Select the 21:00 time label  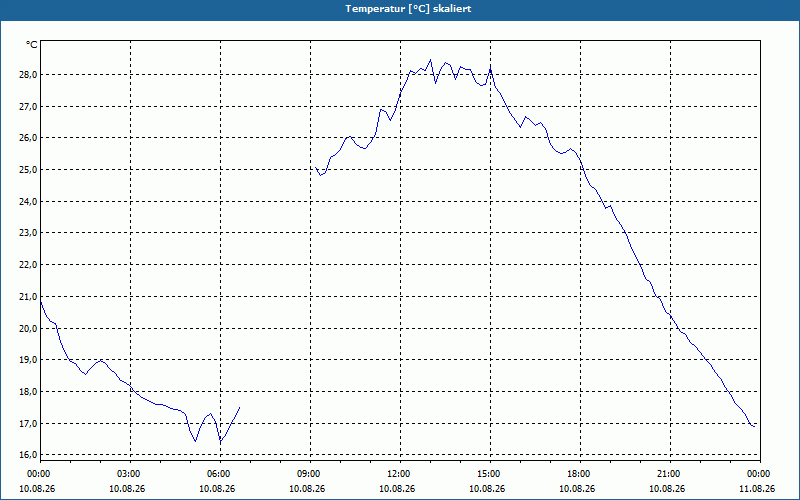tap(670, 474)
